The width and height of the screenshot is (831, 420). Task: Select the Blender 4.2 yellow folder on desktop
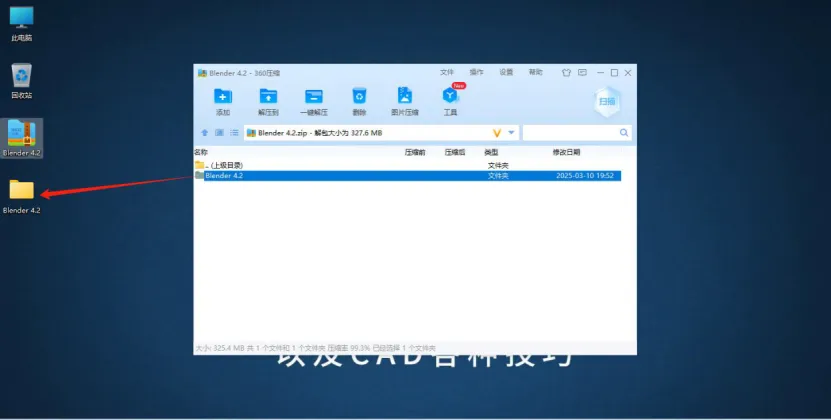[22, 196]
